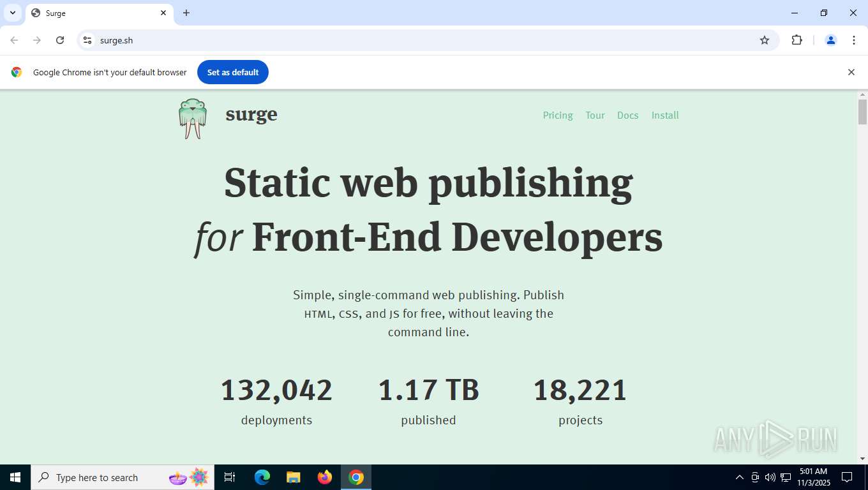Click the Windows taskbar search box
The image size is (868, 490).
(x=123, y=477)
